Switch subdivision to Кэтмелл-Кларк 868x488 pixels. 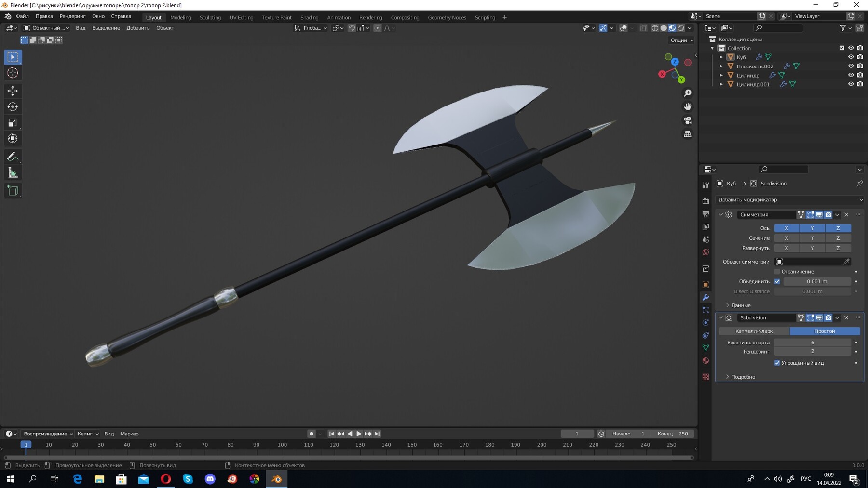754,331
